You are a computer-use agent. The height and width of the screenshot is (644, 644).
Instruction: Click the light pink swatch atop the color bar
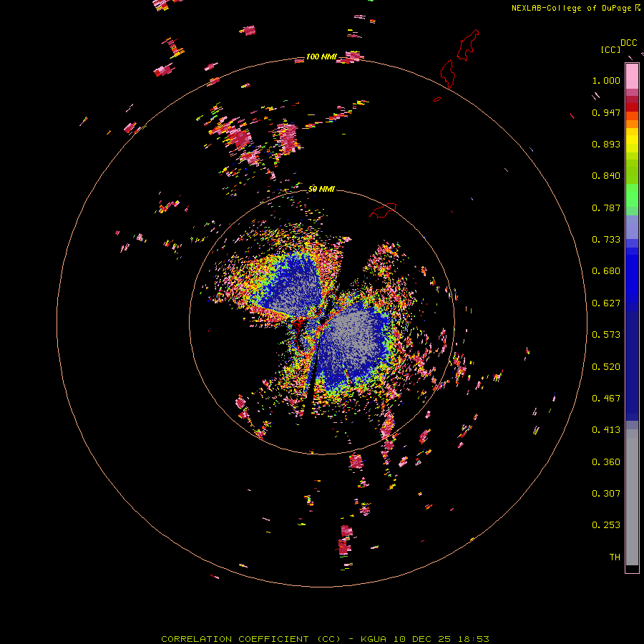point(632,76)
